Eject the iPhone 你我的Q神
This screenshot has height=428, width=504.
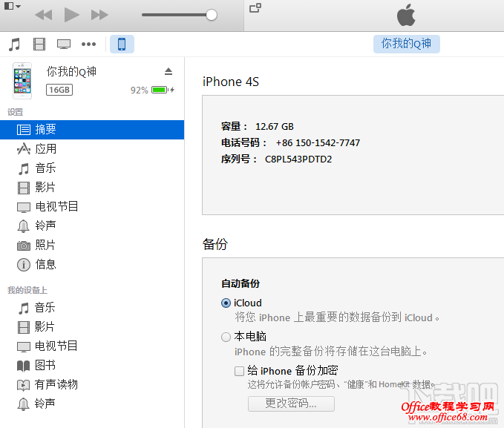tap(168, 71)
